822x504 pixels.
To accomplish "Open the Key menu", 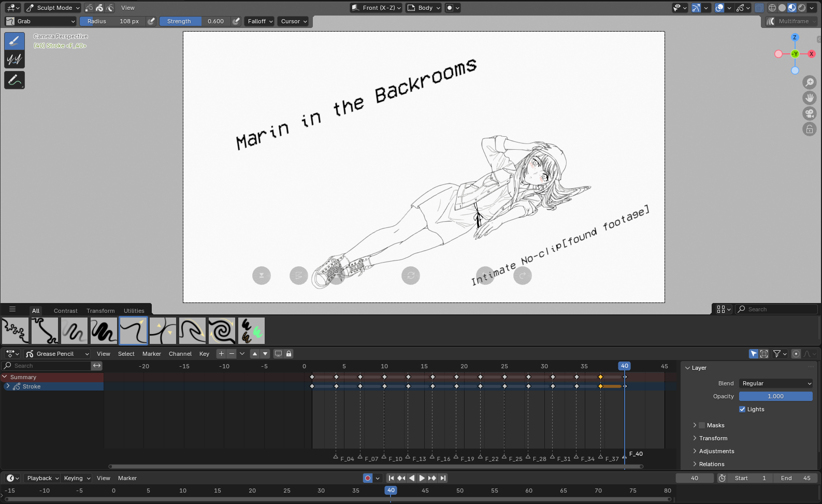I will click(205, 354).
